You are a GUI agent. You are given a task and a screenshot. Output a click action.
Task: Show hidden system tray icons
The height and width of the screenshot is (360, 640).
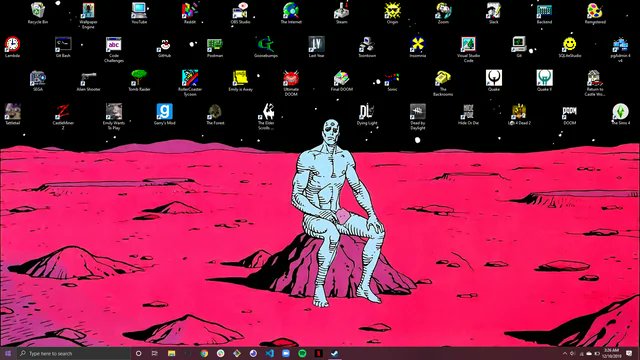coord(565,353)
